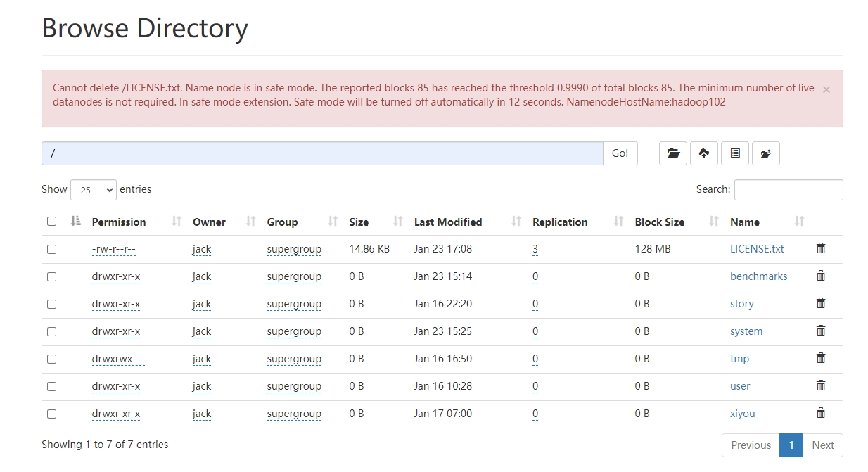Sort by Last Modified column arrows
Viewport: 868px width, 472px height.
click(x=516, y=222)
